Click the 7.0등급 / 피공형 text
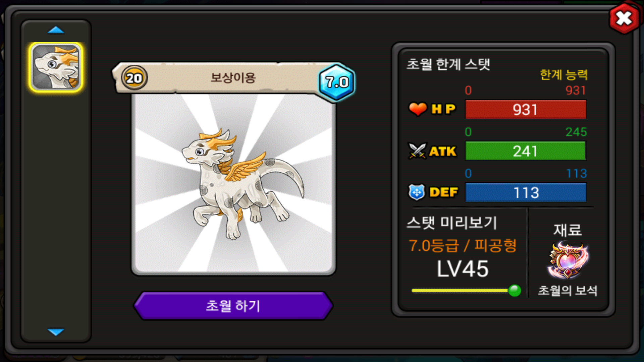644x362 pixels. pos(463,246)
